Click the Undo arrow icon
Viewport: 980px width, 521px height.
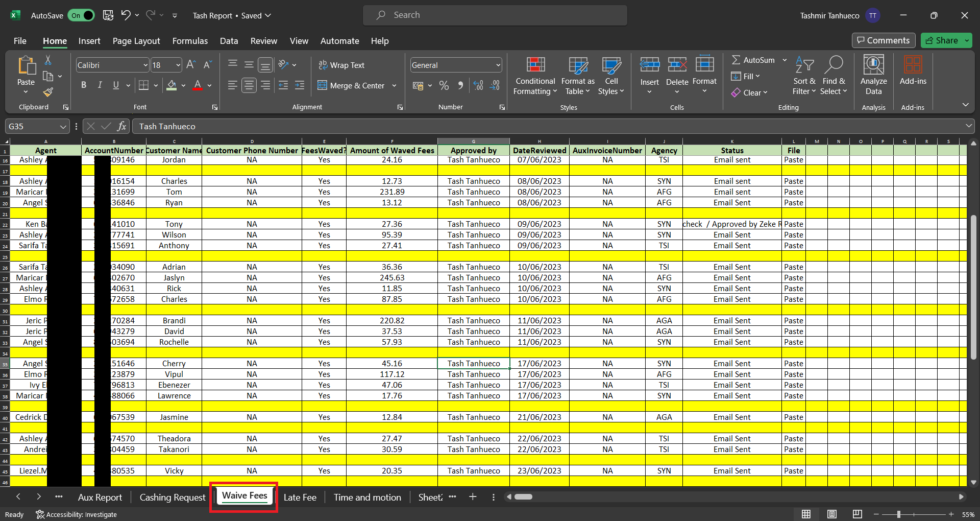coord(126,15)
